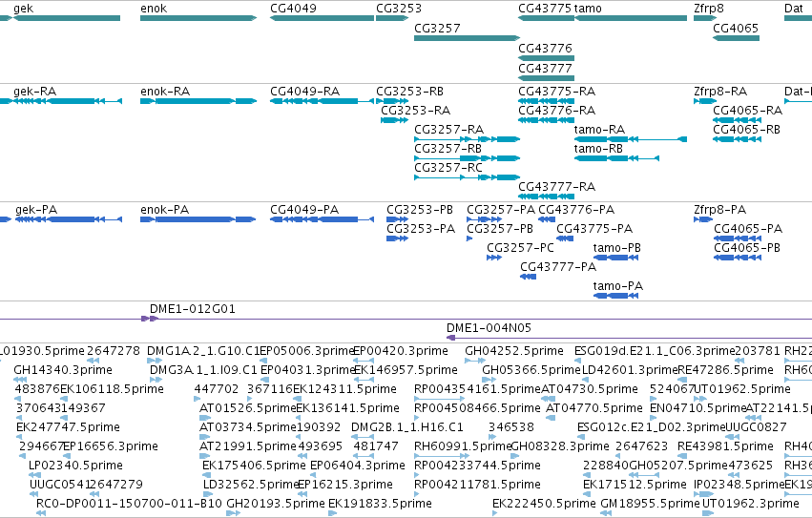
Task: Select the Dat gene label
Action: [x=793, y=9]
